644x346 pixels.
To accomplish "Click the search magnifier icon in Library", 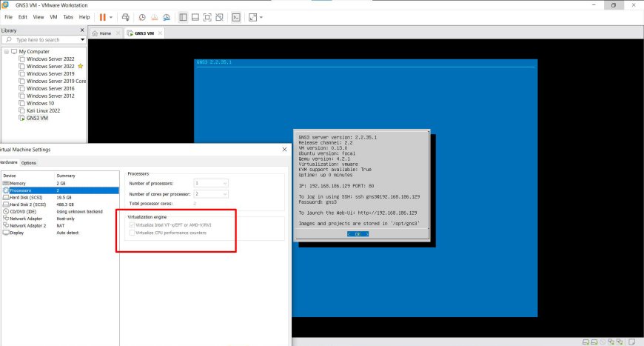I will pos(9,39).
